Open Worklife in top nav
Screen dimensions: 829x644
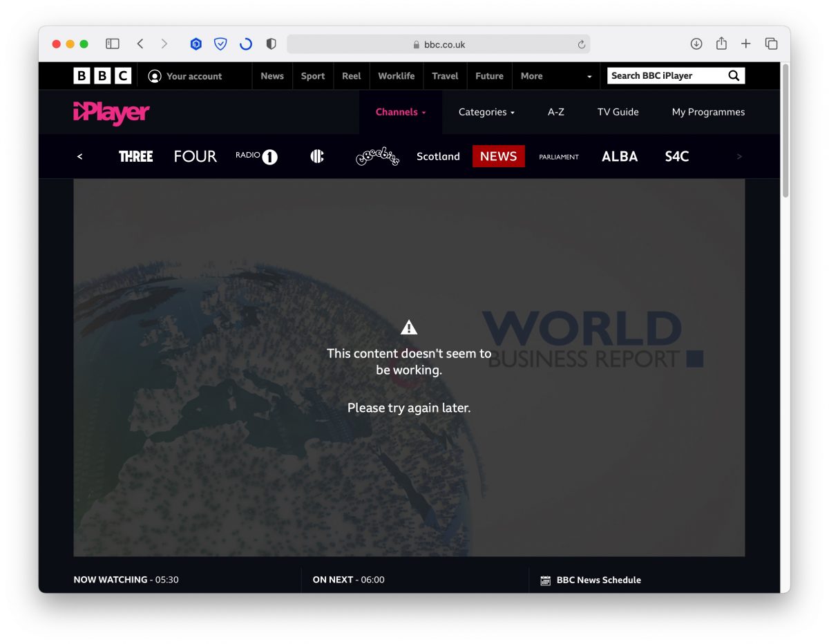pyautogui.click(x=397, y=76)
